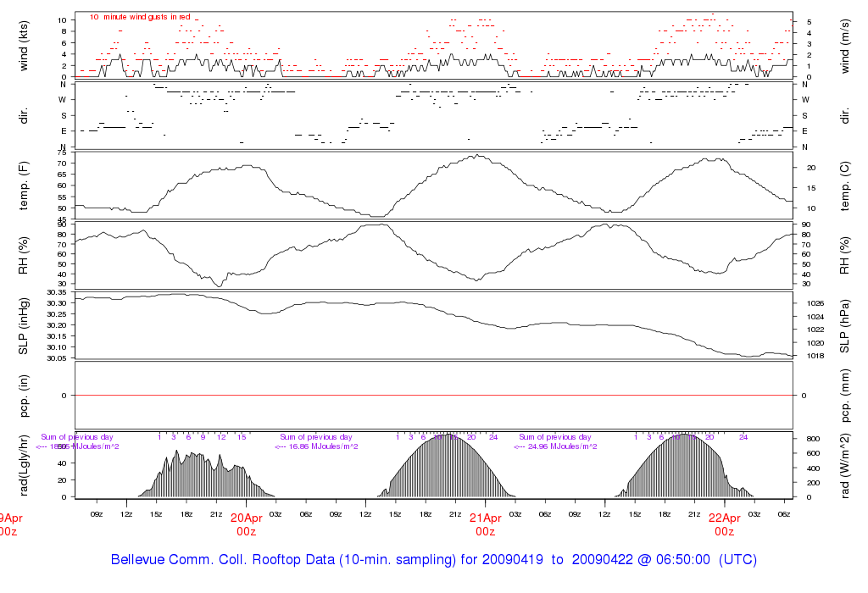Click the "30.20" tick on the inHg axis
The image size is (868, 593).
[57, 325]
